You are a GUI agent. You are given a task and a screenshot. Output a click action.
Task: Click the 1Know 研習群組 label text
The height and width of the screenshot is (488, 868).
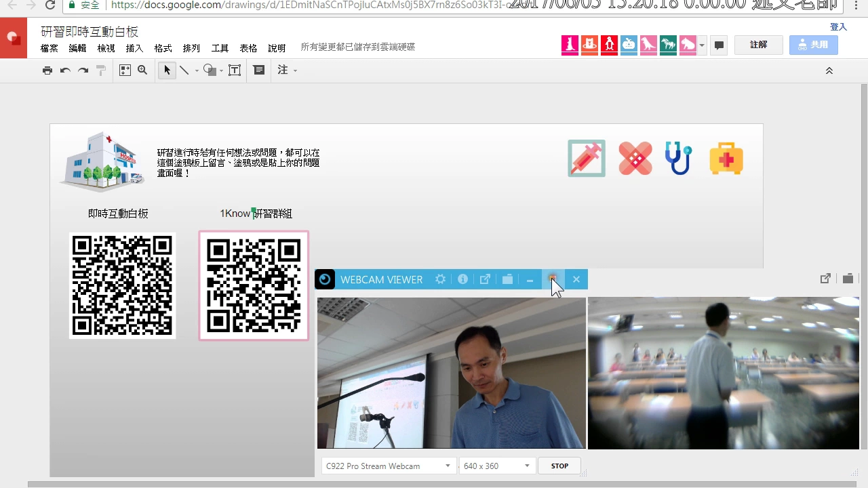(x=256, y=213)
